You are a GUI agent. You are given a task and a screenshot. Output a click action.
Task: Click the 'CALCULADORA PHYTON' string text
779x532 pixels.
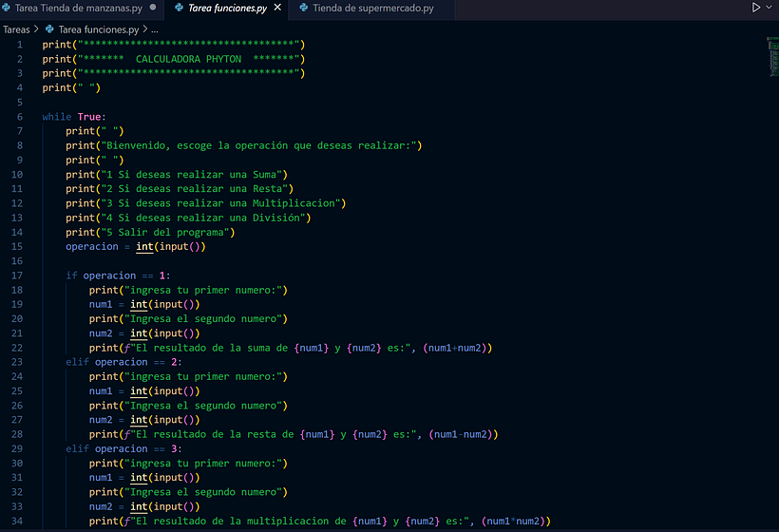(188, 59)
